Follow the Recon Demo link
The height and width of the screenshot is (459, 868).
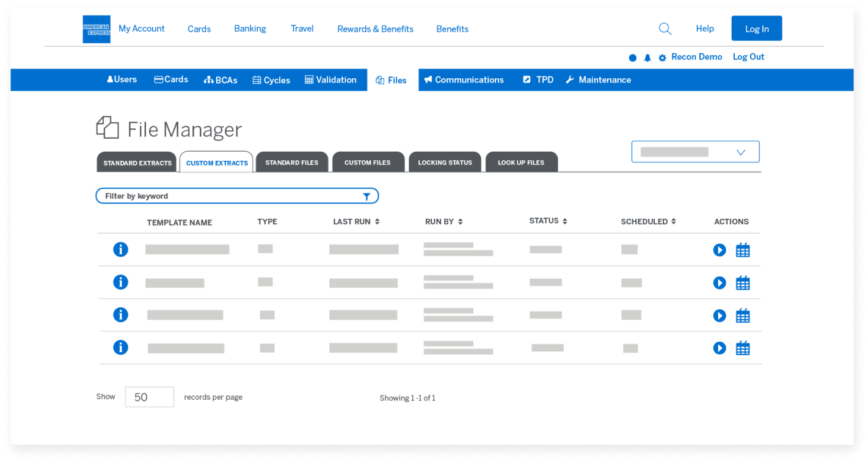point(696,57)
